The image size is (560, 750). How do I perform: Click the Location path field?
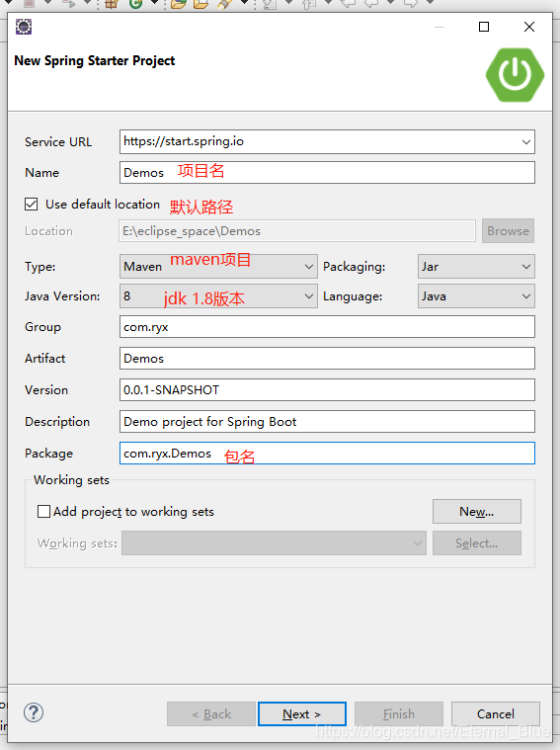tap(297, 231)
